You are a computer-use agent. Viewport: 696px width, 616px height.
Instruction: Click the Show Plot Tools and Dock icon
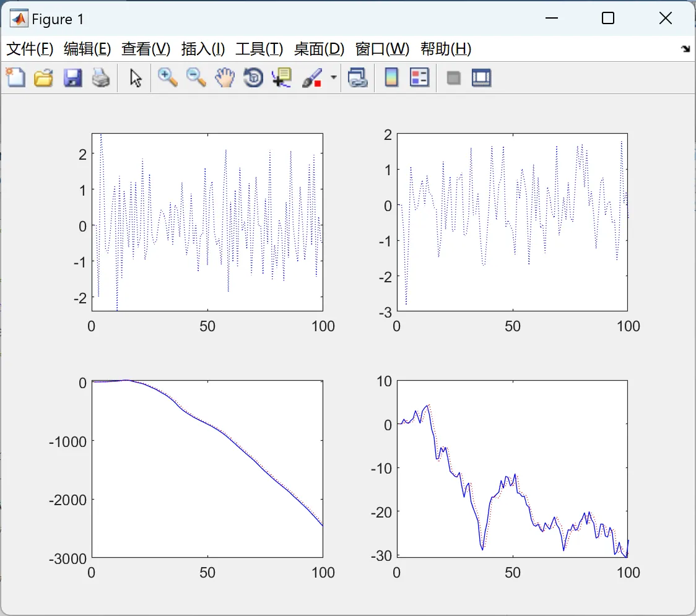click(x=481, y=77)
